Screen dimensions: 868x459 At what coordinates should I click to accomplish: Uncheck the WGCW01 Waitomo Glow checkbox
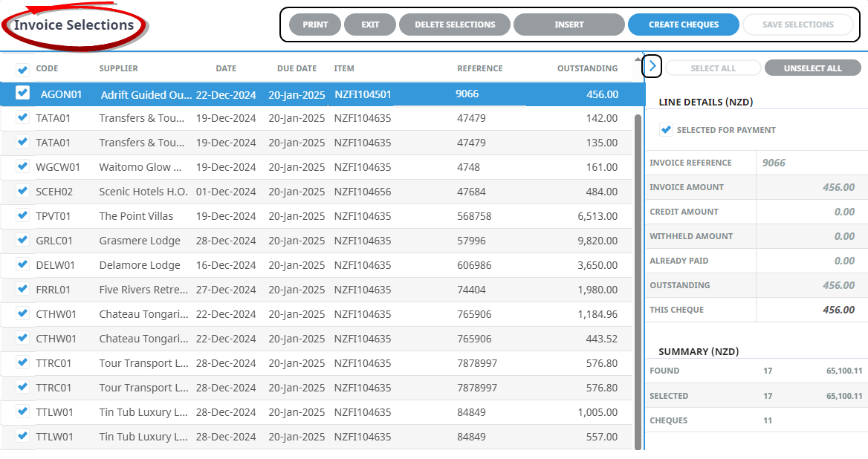tap(23, 166)
